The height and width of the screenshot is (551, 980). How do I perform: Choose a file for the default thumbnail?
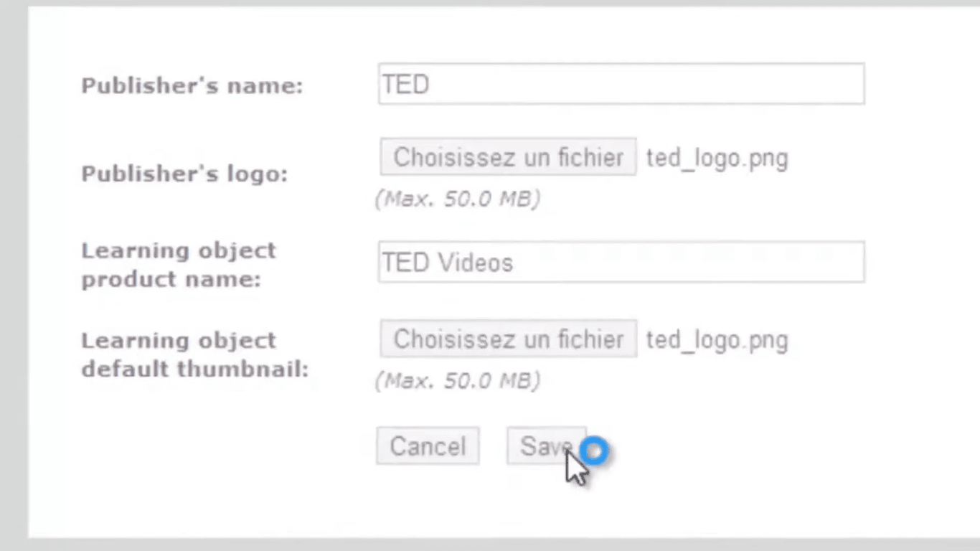pos(508,339)
